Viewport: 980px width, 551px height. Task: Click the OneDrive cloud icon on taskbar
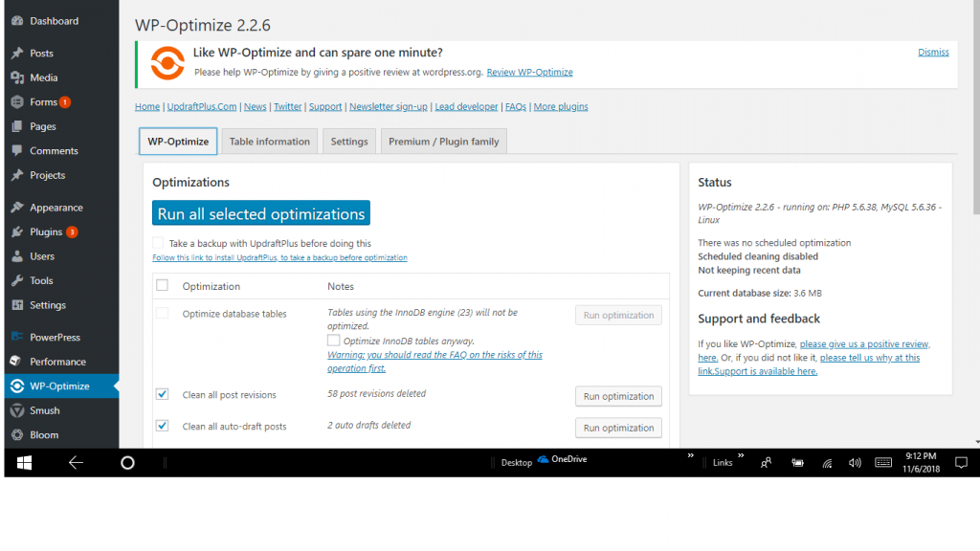[544, 459]
